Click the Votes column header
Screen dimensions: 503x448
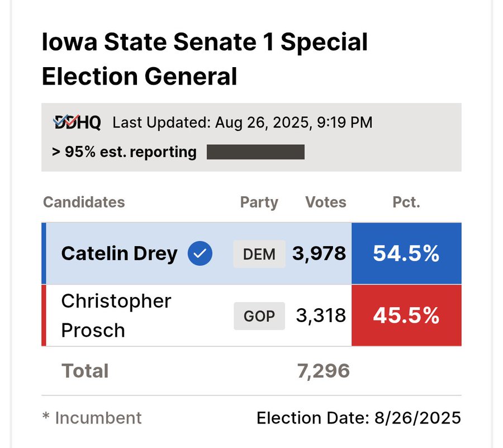tap(325, 202)
